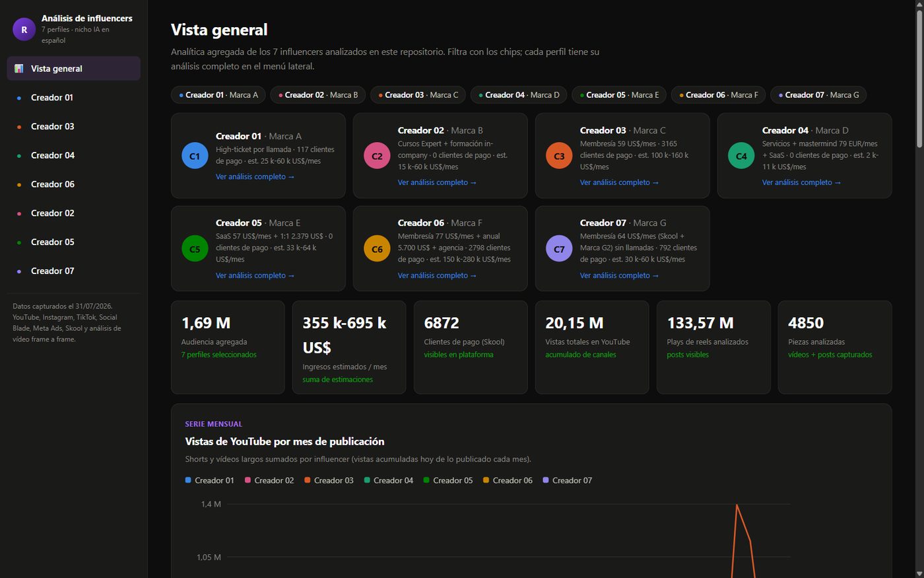Click the Creador 01 blue legend swatch

[x=188, y=480]
